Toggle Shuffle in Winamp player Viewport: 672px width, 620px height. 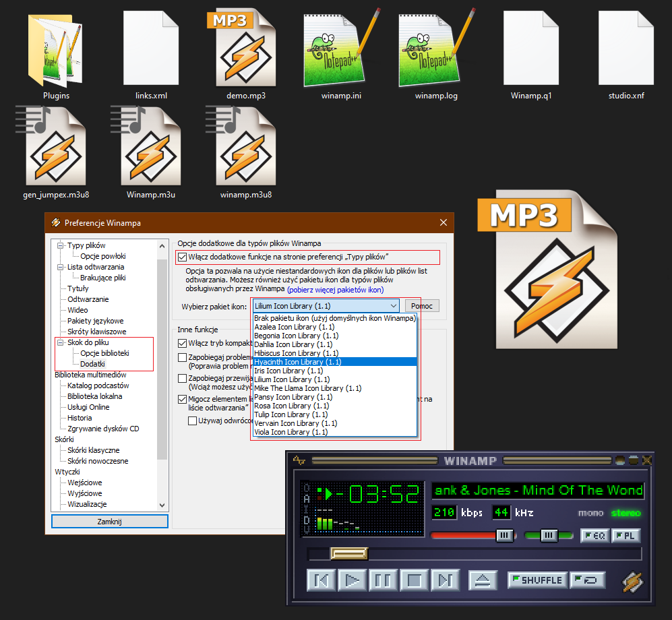point(537,580)
